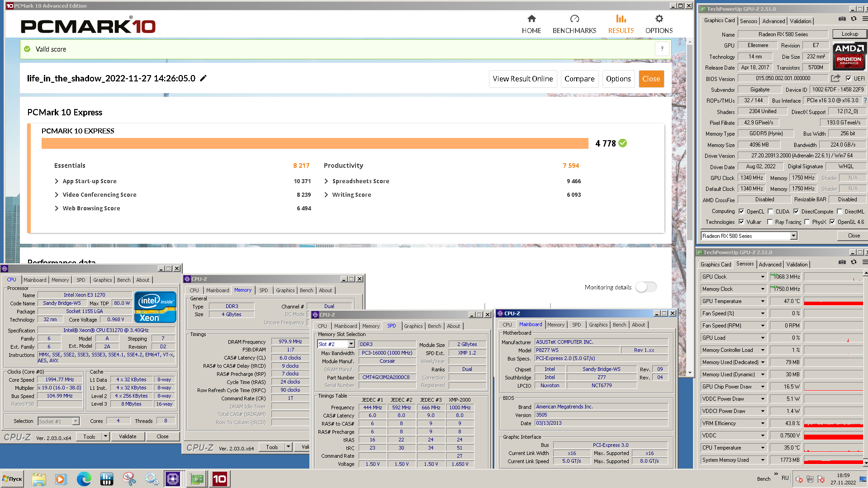The height and width of the screenshot is (488, 868).
Task: Switch to GPU-Z taskbar button
Action: 197,479
